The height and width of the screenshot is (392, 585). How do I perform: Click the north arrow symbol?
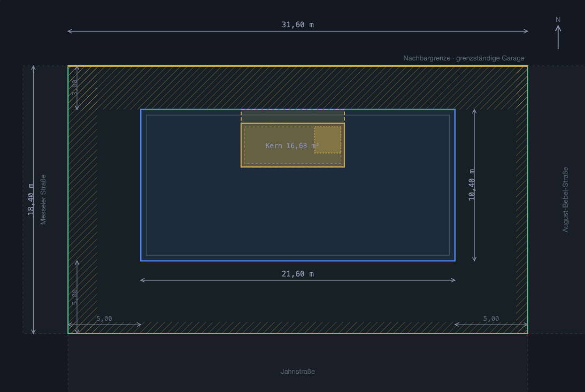(x=558, y=33)
